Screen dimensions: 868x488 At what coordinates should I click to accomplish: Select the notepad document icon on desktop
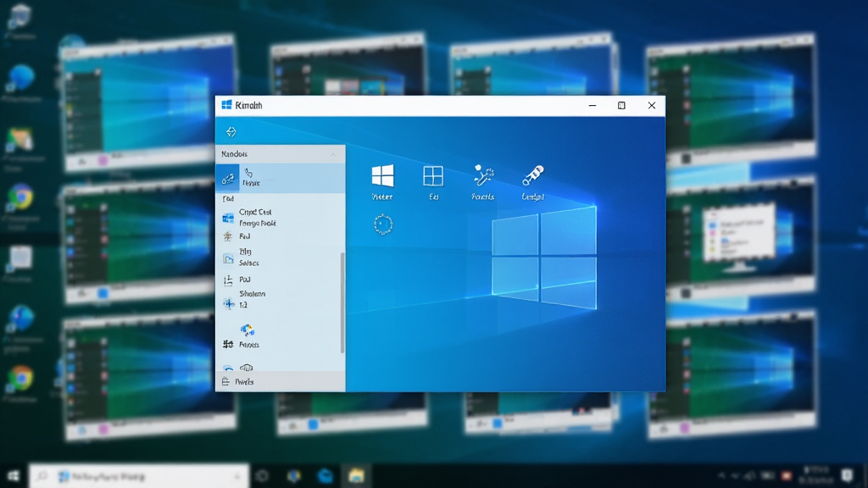(20, 258)
